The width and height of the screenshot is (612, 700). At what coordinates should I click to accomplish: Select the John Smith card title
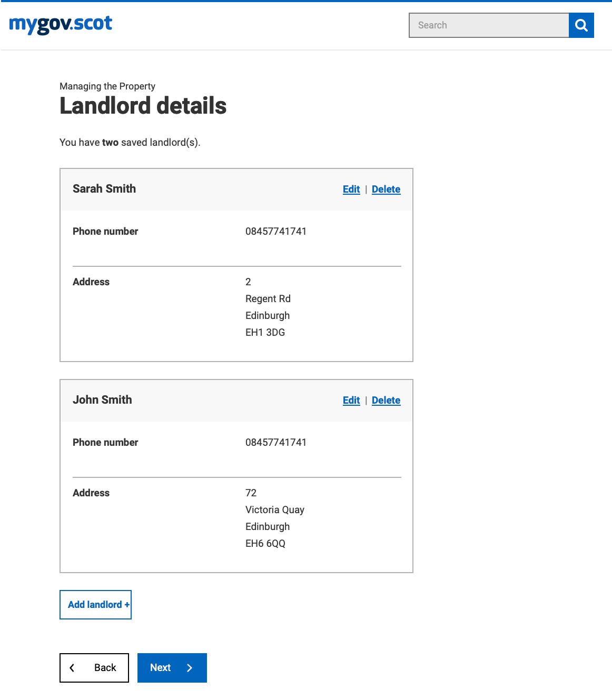click(x=102, y=400)
